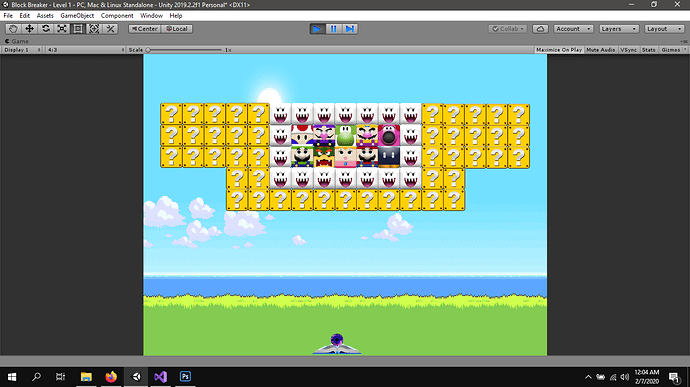This screenshot has width=690, height=387.
Task: Select the Rotate tool
Action: tap(46, 29)
